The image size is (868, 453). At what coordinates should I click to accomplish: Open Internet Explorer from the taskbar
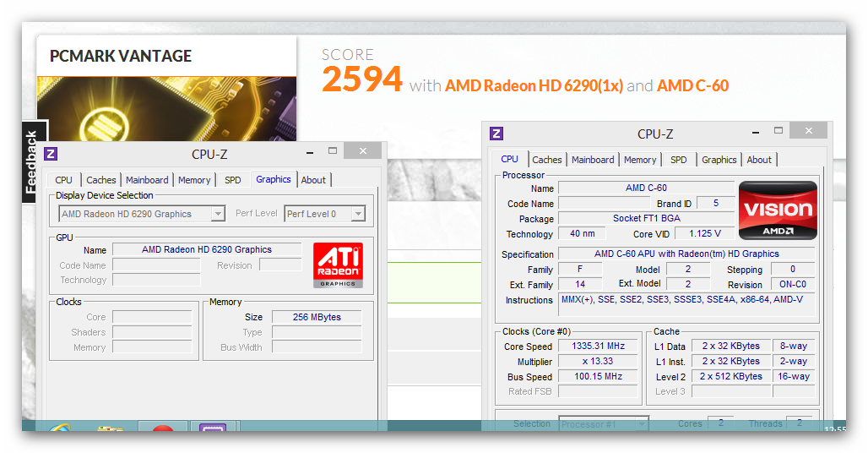(x=60, y=428)
